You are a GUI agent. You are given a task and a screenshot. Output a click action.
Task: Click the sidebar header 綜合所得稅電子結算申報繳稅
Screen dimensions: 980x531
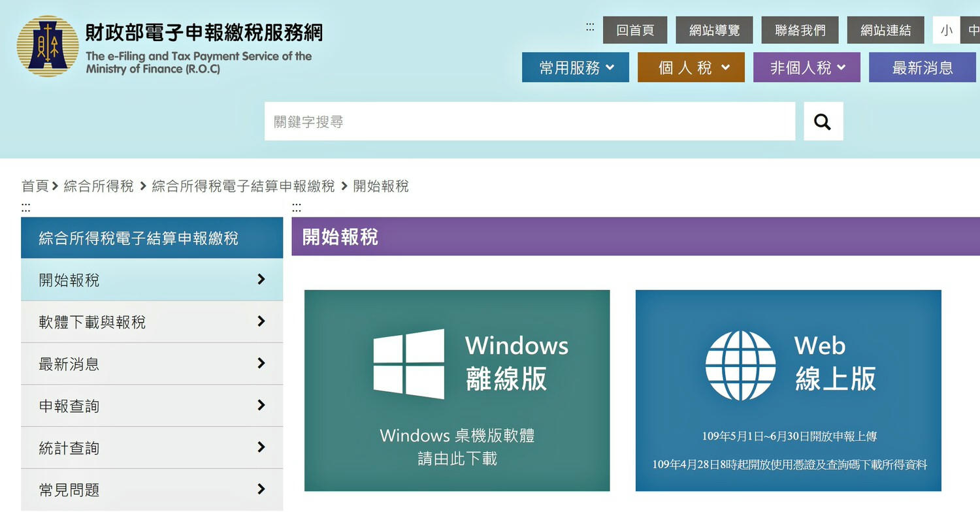coord(152,238)
